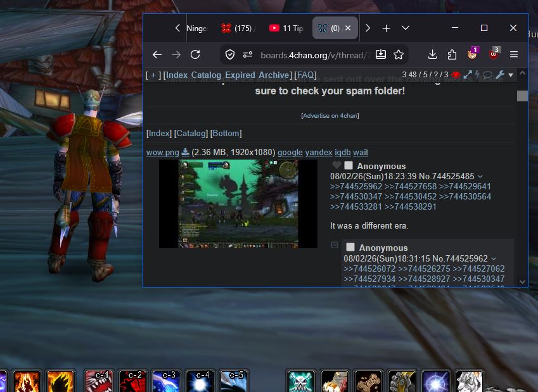The height and width of the screenshot is (392, 538).
Task: Reload the 4chan thread page
Action: pos(195,54)
